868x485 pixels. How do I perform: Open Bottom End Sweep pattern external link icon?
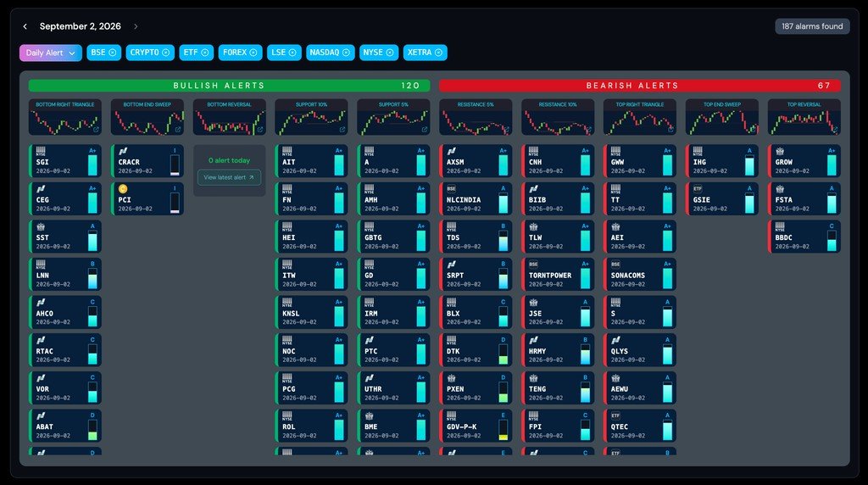[x=178, y=130]
